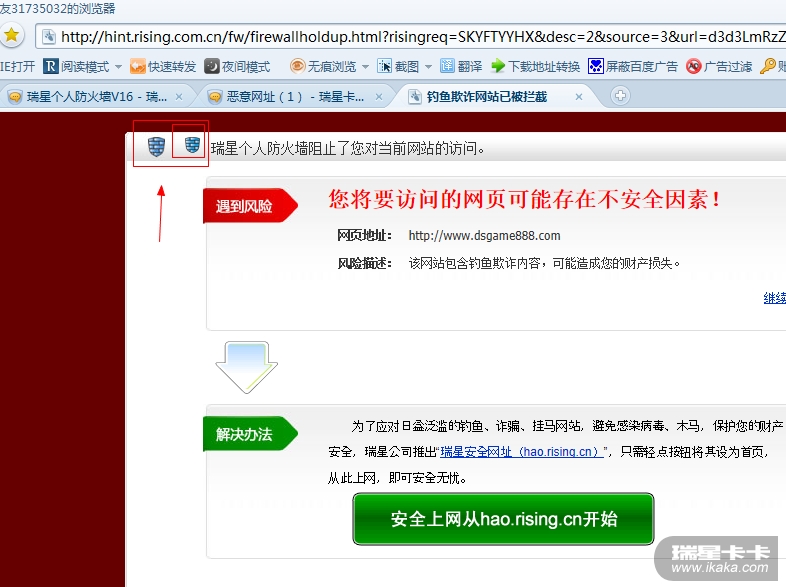This screenshot has width=786, height=587.
Task: Expand the 截图 dropdown arrow
Action: tap(428, 66)
